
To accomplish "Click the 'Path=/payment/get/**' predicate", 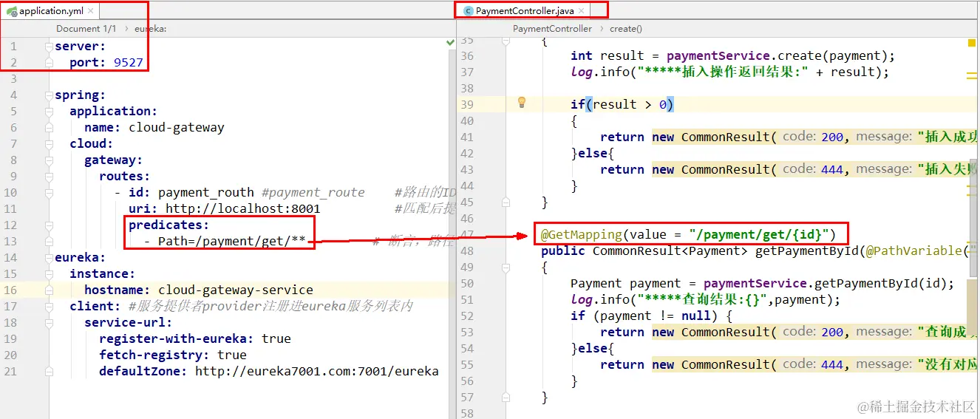I will coord(232,241).
